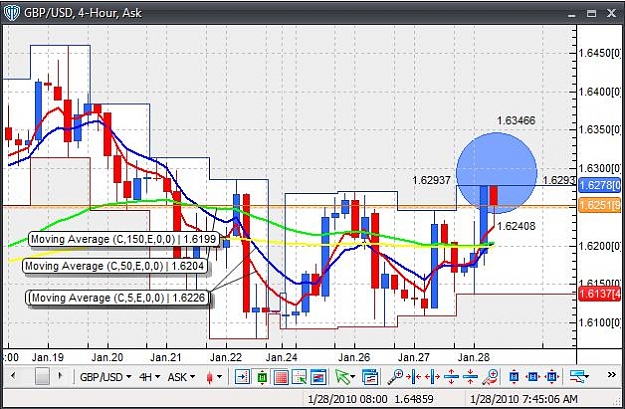
Task: Click the blue 1.6278 price tag on the axis
Action: [599, 185]
